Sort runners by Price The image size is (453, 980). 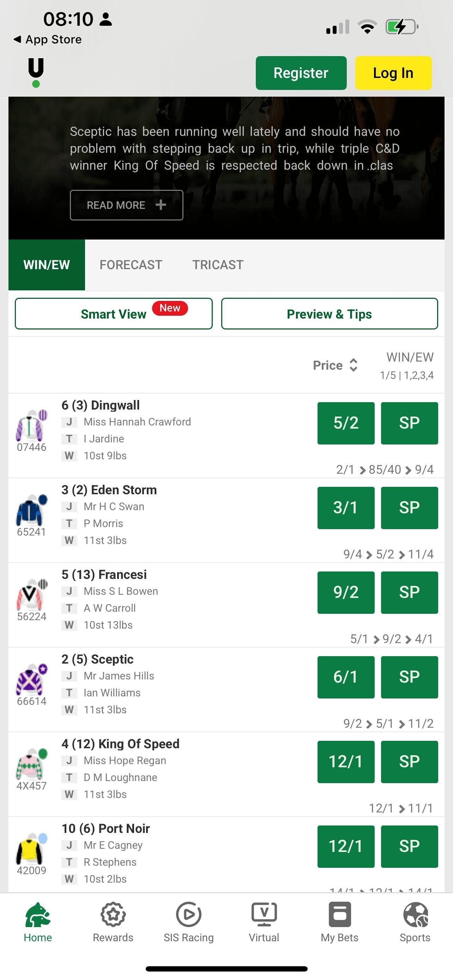335,365
